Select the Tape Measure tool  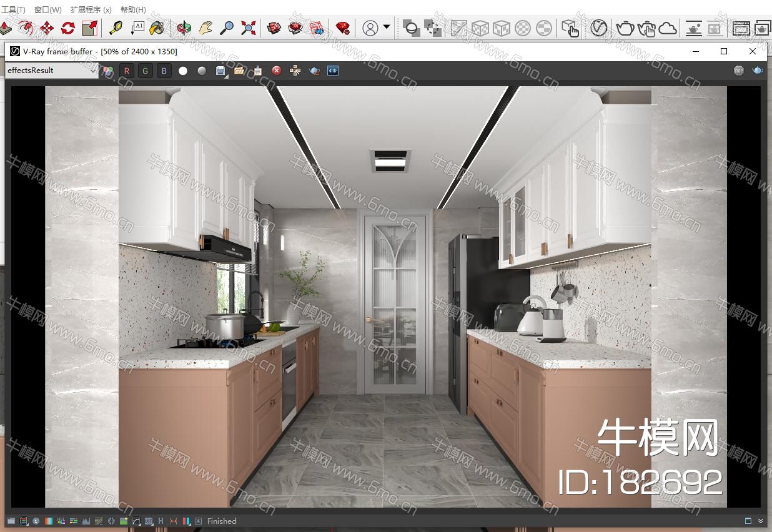coord(116,27)
